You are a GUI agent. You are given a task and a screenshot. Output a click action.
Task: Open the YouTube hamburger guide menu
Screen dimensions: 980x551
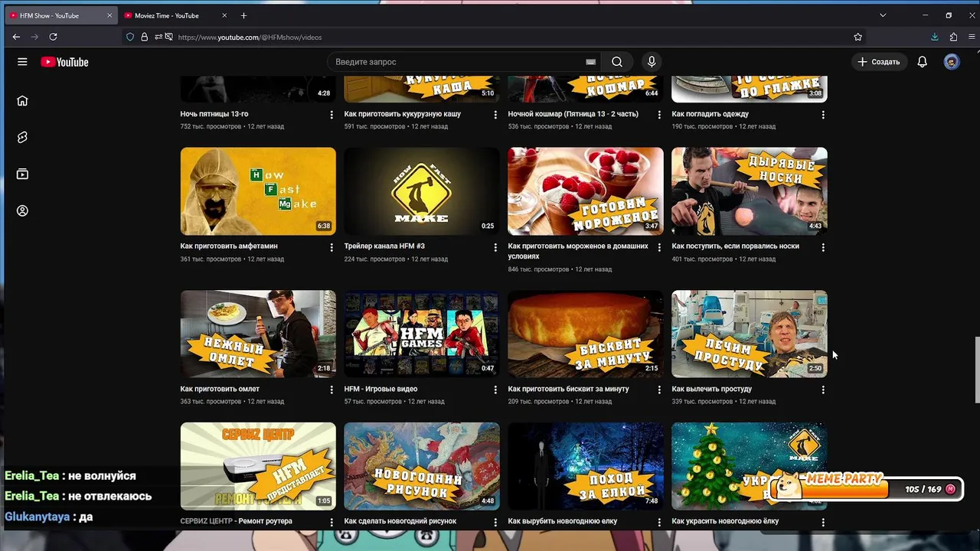click(x=22, y=62)
